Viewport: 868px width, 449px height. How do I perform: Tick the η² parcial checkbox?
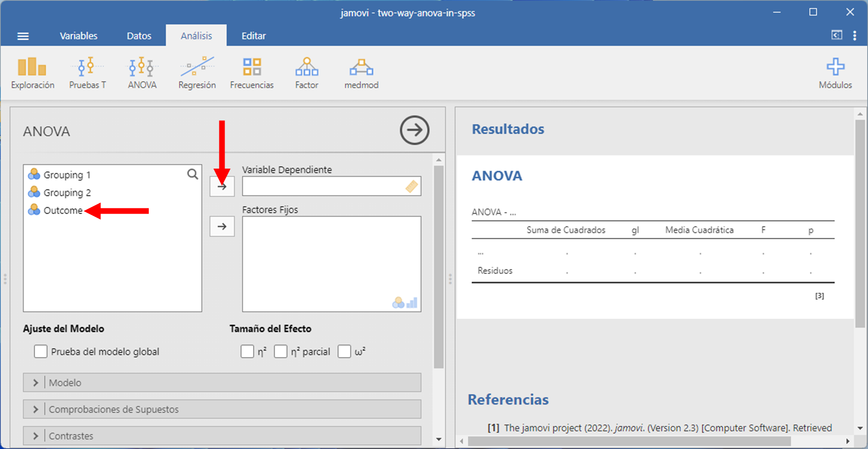click(x=280, y=351)
